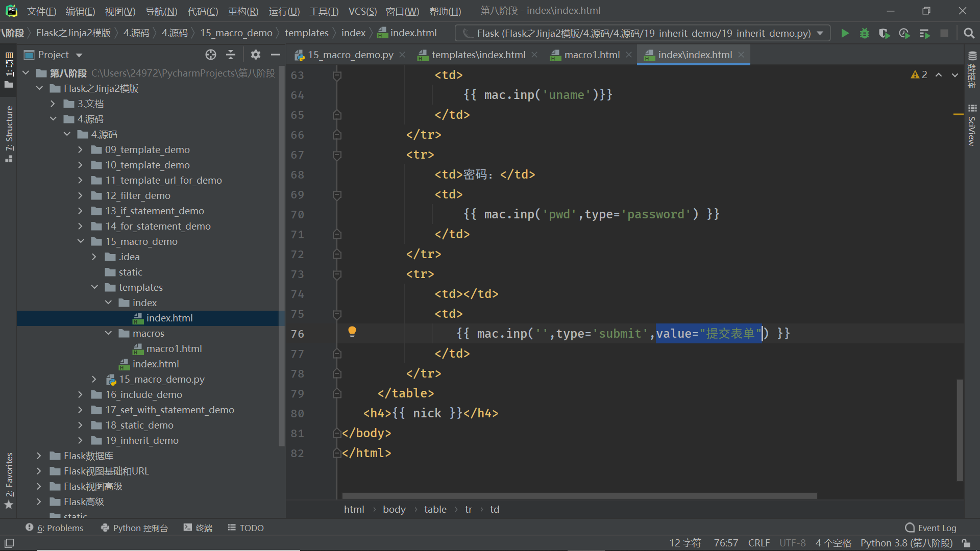
Task: Toggle fold marker at line 63
Action: tap(337, 76)
